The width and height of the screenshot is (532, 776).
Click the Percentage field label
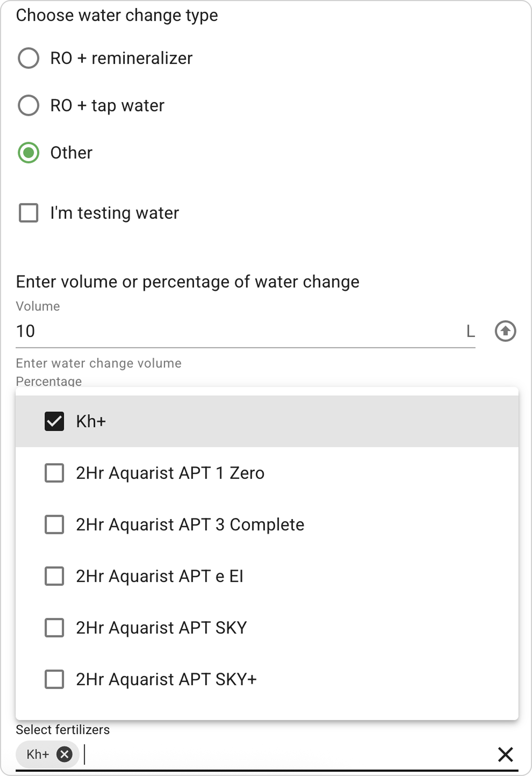pyautogui.click(x=49, y=381)
